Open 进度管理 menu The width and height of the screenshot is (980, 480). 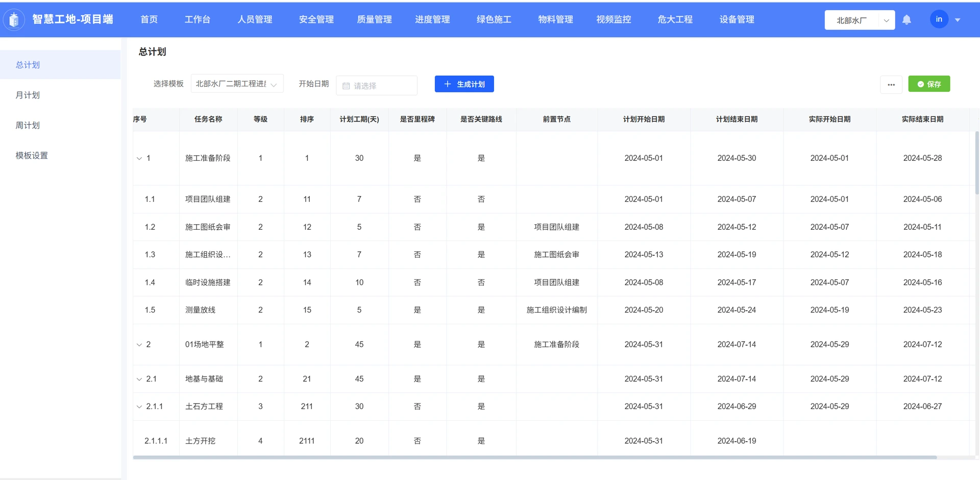click(x=432, y=19)
